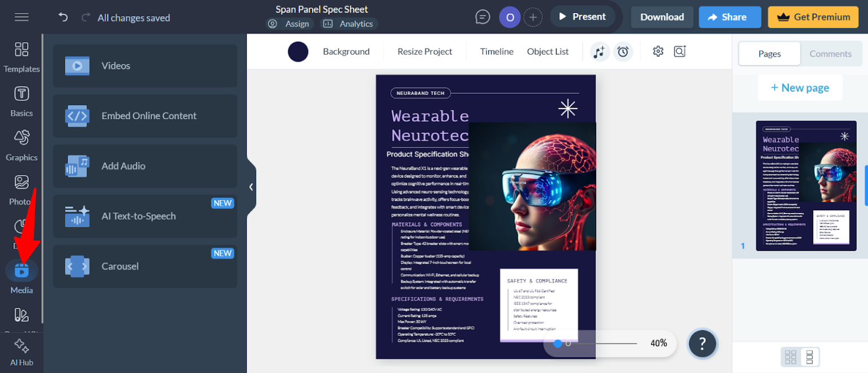Viewport: 868px width, 373px height.
Task: Collapse the media panel using the chevron
Action: [x=251, y=187]
